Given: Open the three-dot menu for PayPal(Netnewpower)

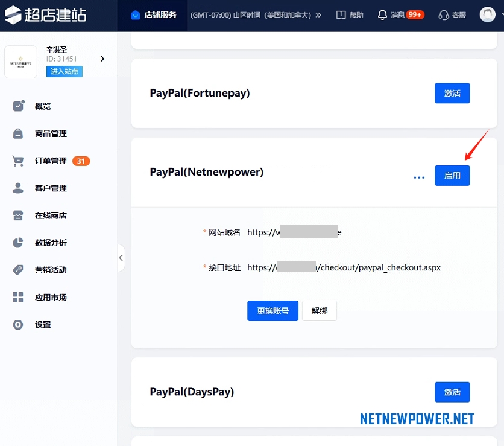Looking at the screenshot, I should coord(419,177).
